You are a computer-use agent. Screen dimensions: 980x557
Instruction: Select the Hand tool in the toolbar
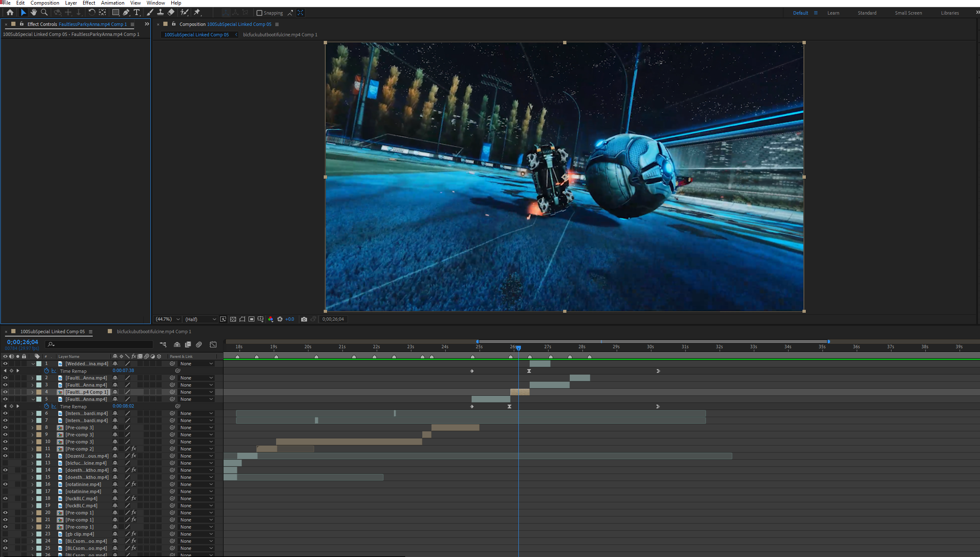[x=34, y=13]
